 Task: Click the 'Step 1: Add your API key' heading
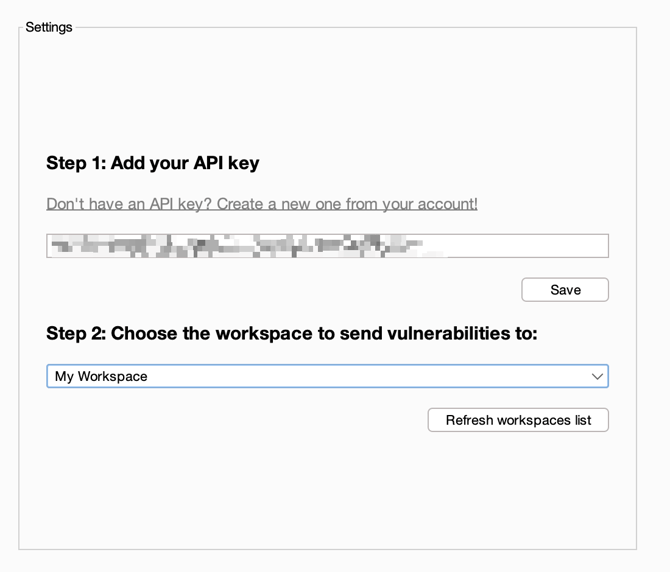coord(153,163)
